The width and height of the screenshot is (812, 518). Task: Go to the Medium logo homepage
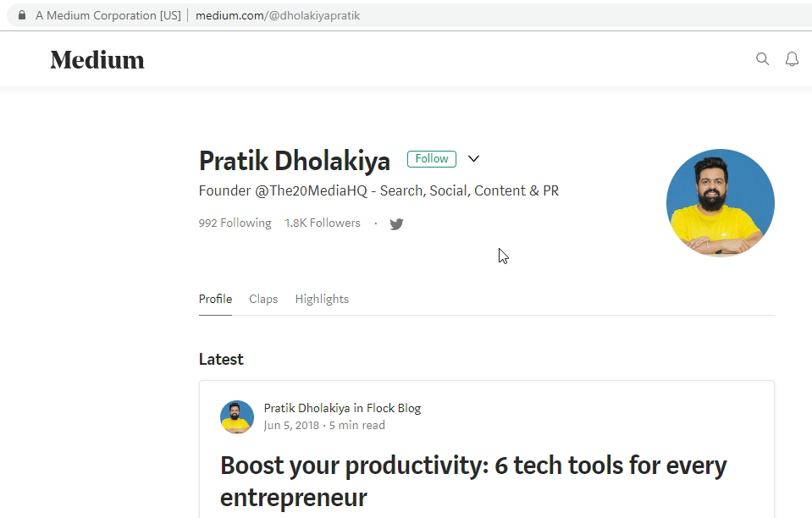tap(97, 60)
